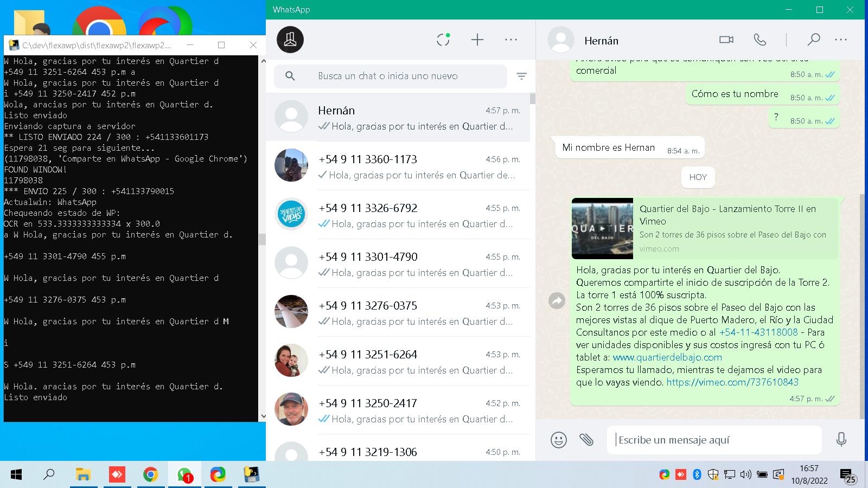Click the chat list scrollbar
This screenshot has height=488, width=868.
(x=533, y=99)
